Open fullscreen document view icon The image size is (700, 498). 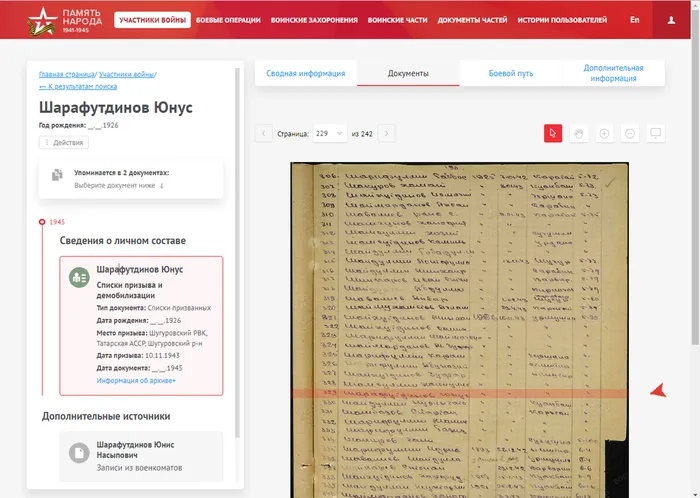pos(656,133)
